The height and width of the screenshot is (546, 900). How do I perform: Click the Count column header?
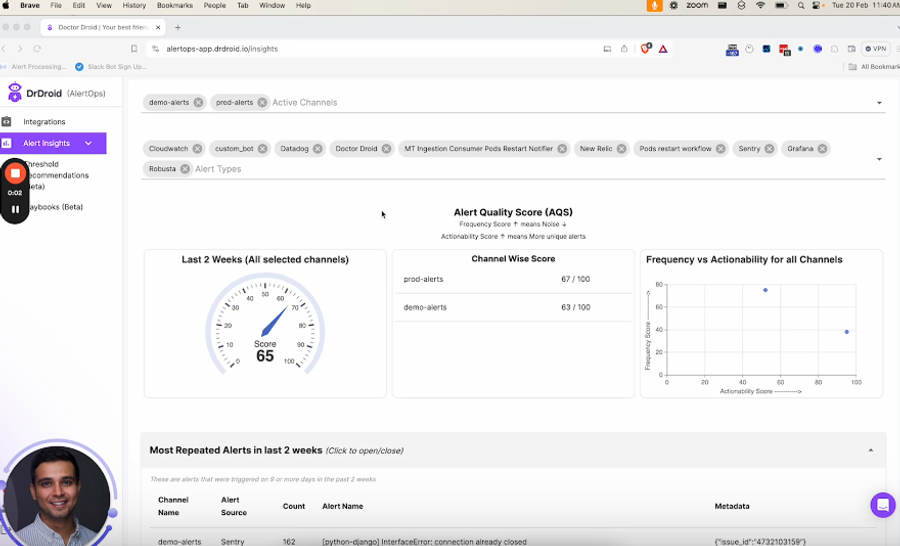(294, 506)
